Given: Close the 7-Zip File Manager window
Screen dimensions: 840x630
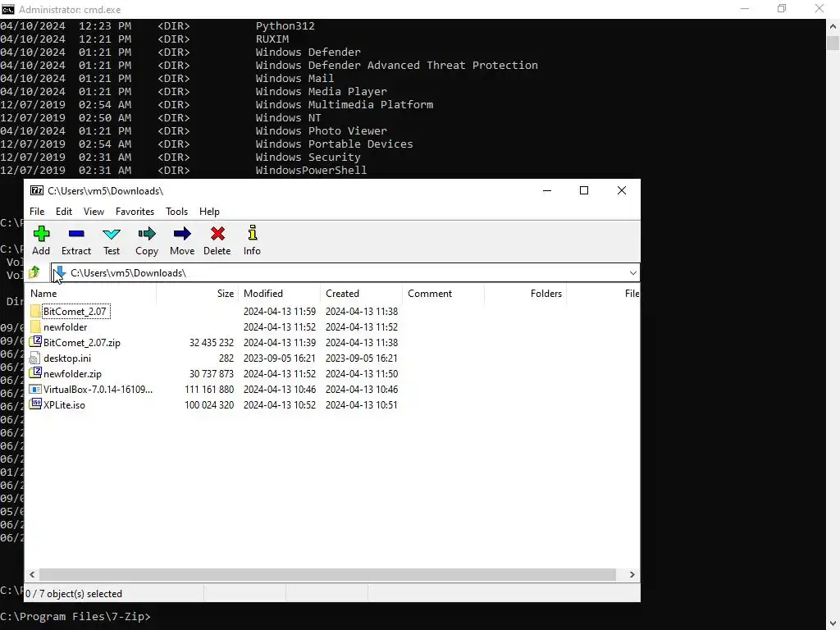Looking at the screenshot, I should pos(622,190).
